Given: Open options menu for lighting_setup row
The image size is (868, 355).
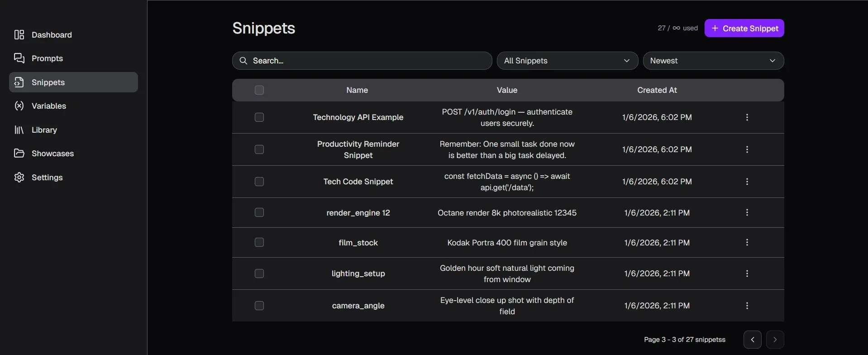Looking at the screenshot, I should click(747, 273).
